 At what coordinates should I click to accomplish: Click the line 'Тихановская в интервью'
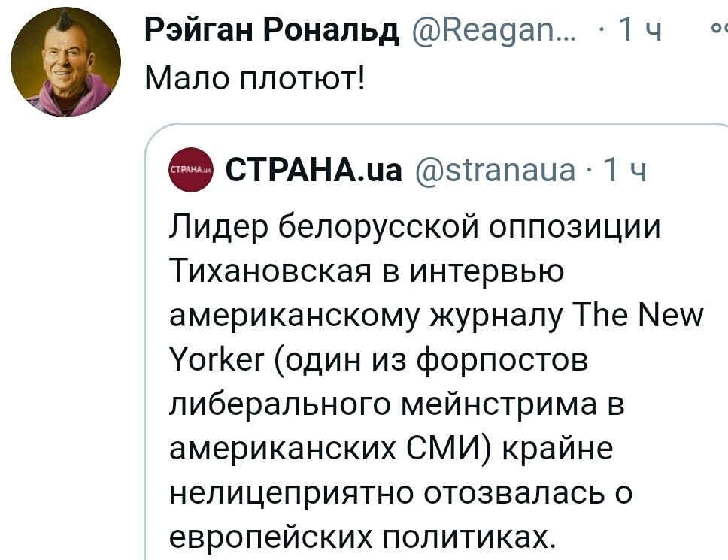pos(367,271)
